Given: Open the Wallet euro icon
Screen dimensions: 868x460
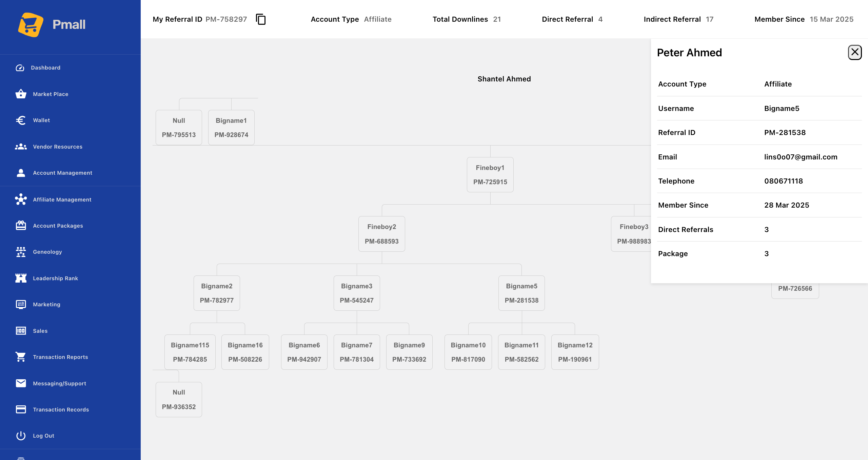Looking at the screenshot, I should [x=21, y=120].
